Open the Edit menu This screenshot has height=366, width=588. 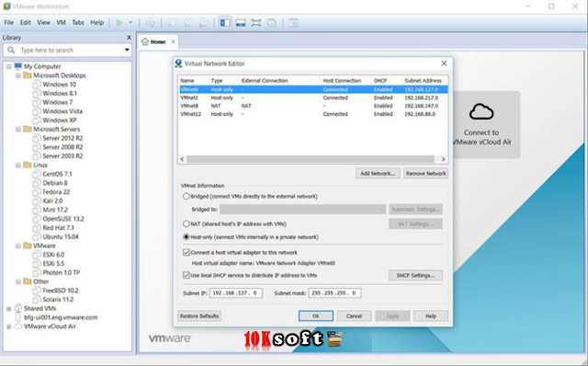(x=25, y=22)
